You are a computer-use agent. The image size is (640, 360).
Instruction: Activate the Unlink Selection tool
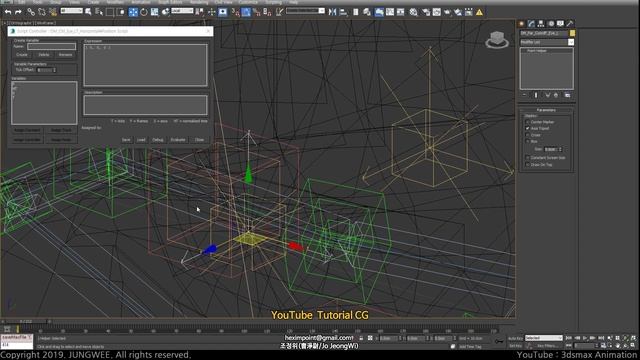pos(42,12)
